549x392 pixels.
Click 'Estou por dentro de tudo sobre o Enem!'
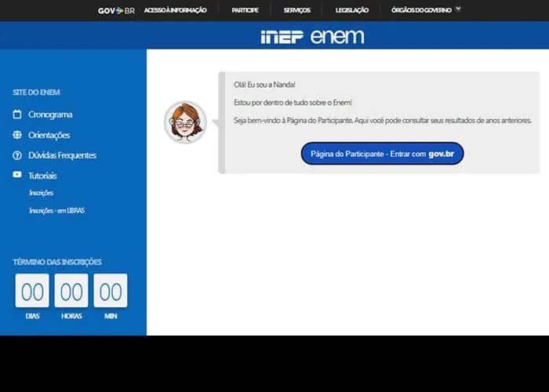click(x=293, y=103)
